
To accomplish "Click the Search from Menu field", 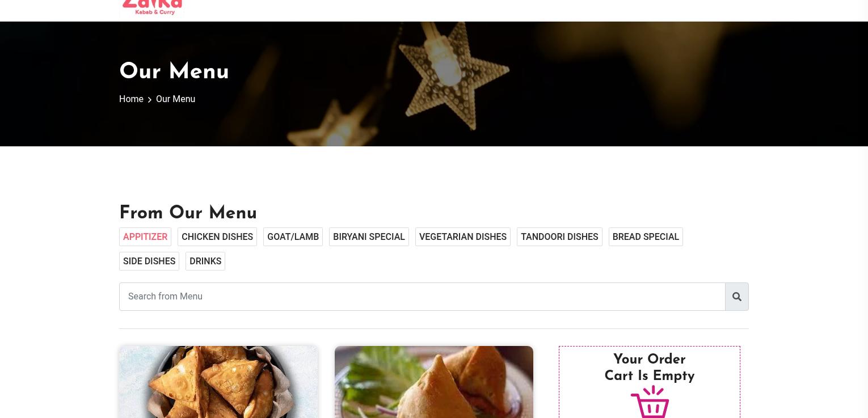I will [422, 297].
